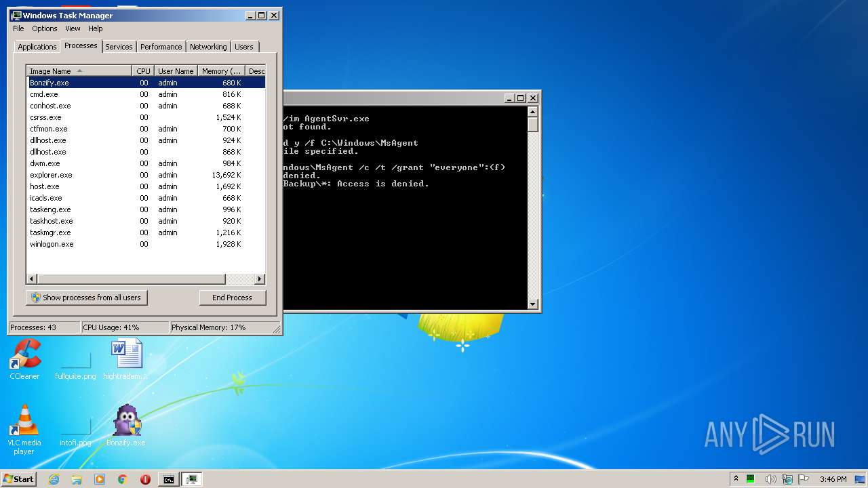Image resolution: width=868 pixels, height=488 pixels.
Task: Switch to the Applications tab
Action: (x=37, y=47)
